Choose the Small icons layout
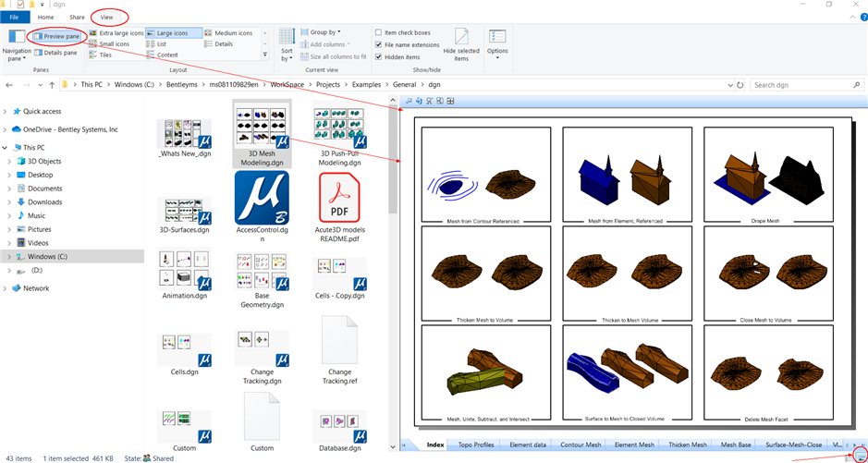This screenshot has height=463, width=868. (x=109, y=44)
